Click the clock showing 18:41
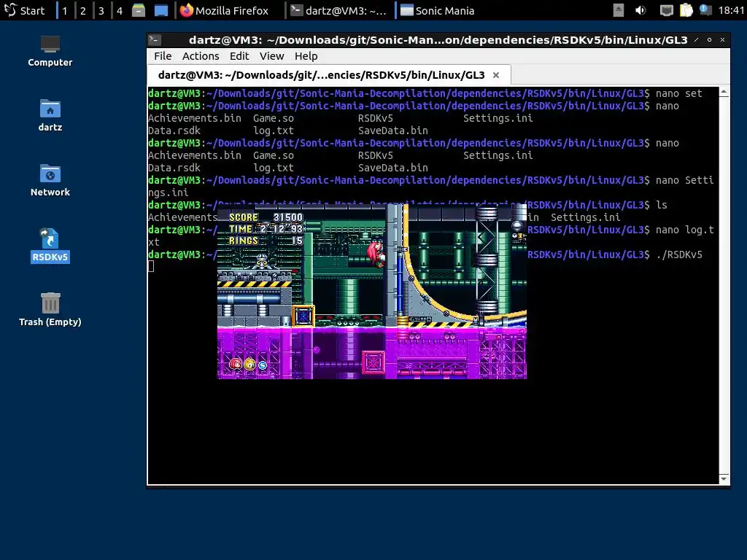Screen dimensions: 747x560 (x=731, y=10)
